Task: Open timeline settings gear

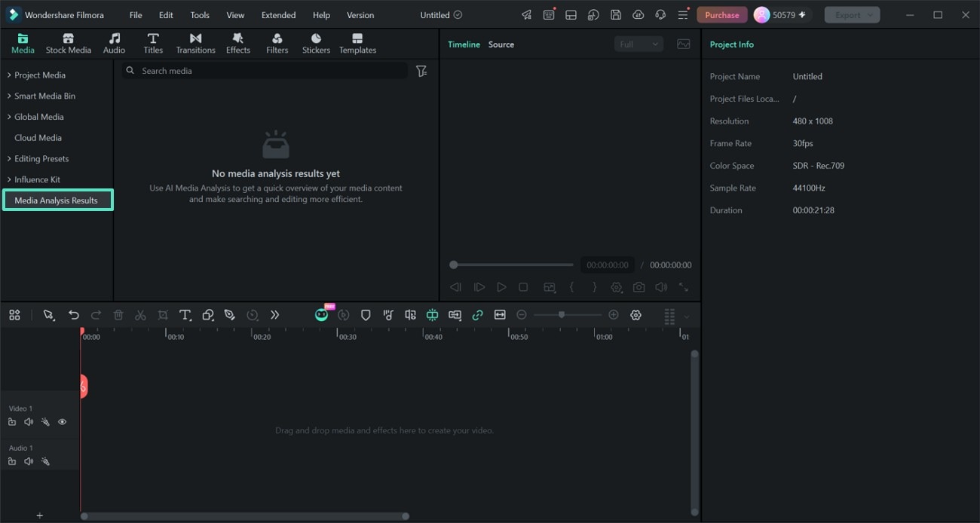Action: tap(635, 315)
